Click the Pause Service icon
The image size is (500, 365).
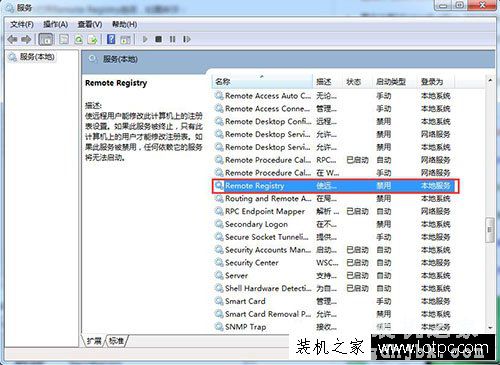tap(172, 39)
